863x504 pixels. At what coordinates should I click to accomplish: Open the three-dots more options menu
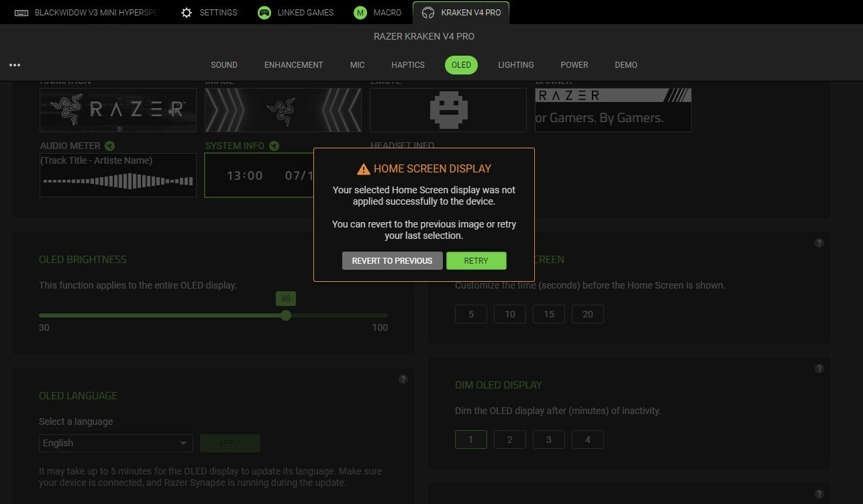tap(15, 65)
